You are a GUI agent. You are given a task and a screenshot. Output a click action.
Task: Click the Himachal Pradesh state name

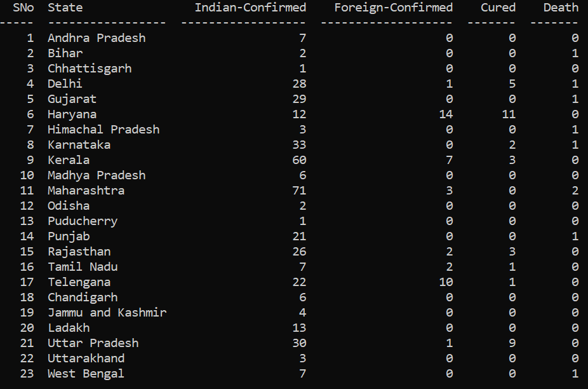pyautogui.click(x=104, y=130)
